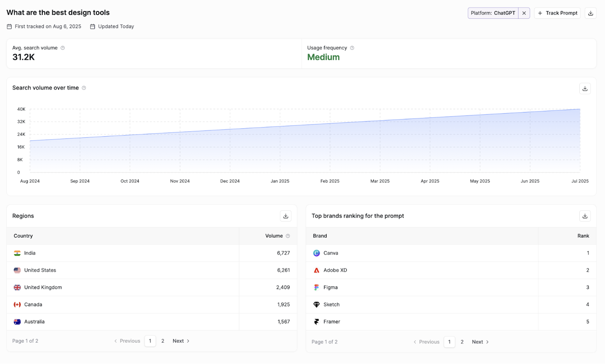Screen dimensions: 605x364
Task: Click the Canva brand name
Action: (331, 253)
